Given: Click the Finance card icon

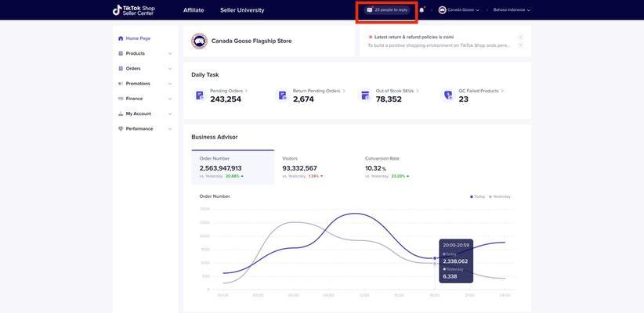Looking at the screenshot, I should tap(121, 99).
